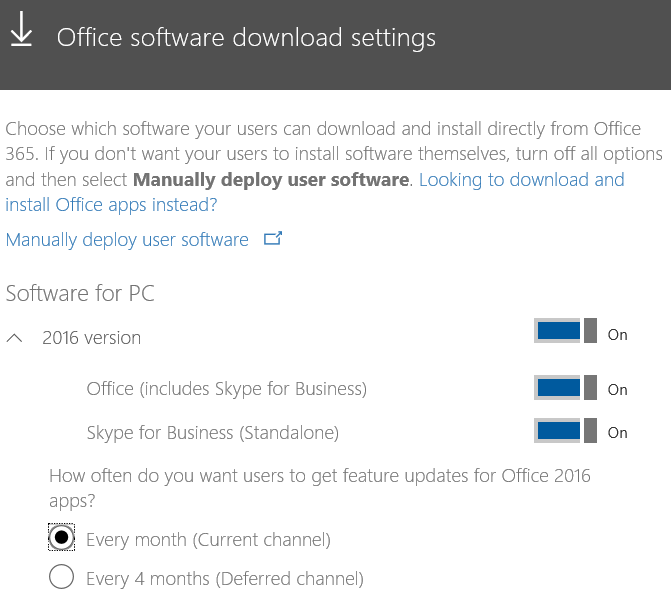Viewport: 671px width, 606px height.
Task: Turn off the 2016 version toggle
Action: pos(565,331)
